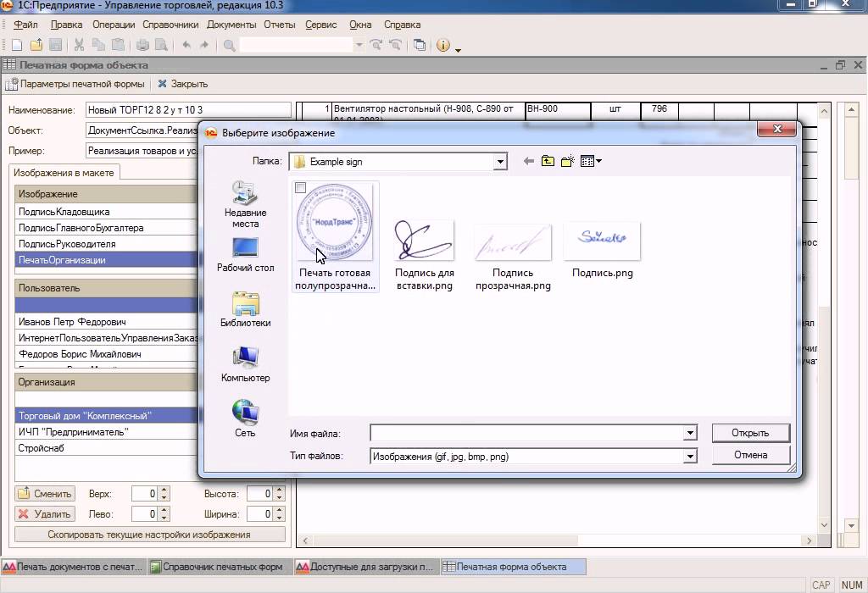Viewport: 868px width, 593px height.
Task: Expand the Тип файлов dropdown arrow
Action: coord(690,457)
